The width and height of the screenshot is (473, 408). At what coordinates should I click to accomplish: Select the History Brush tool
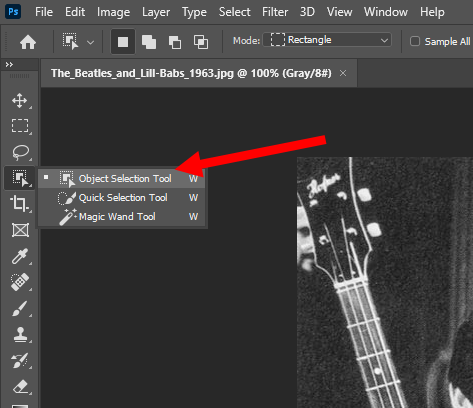pos(20,360)
